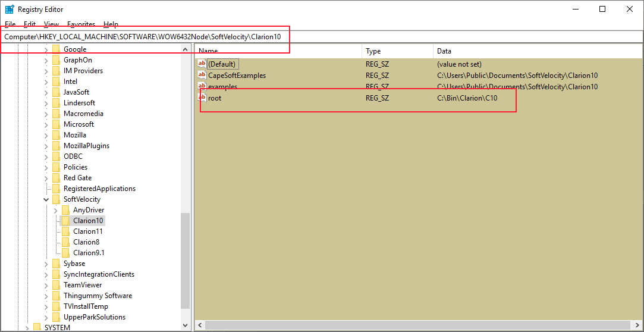The width and height of the screenshot is (644, 332).
Task: Select the AnyDriver folder icon
Action: [65, 210]
